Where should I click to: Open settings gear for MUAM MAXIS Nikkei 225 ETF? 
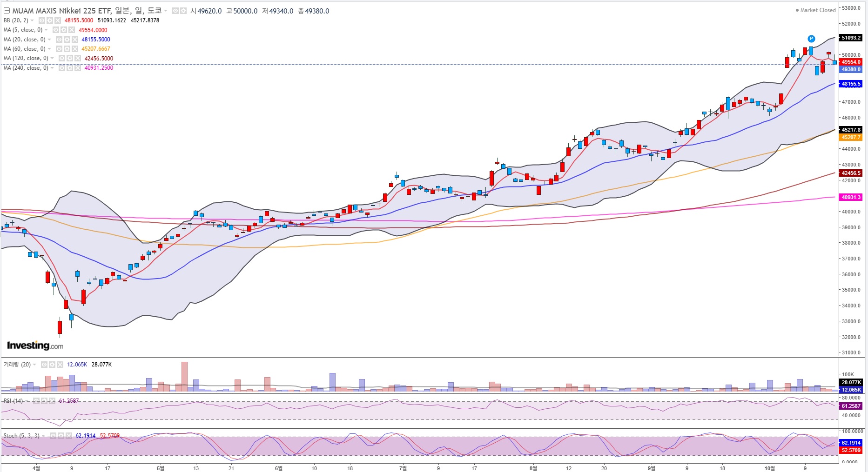tap(183, 11)
